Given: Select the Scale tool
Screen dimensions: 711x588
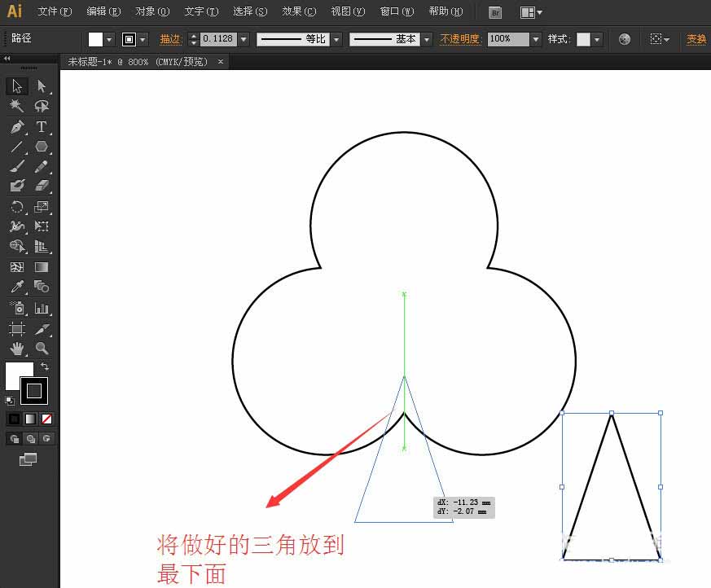Looking at the screenshot, I should (x=42, y=207).
